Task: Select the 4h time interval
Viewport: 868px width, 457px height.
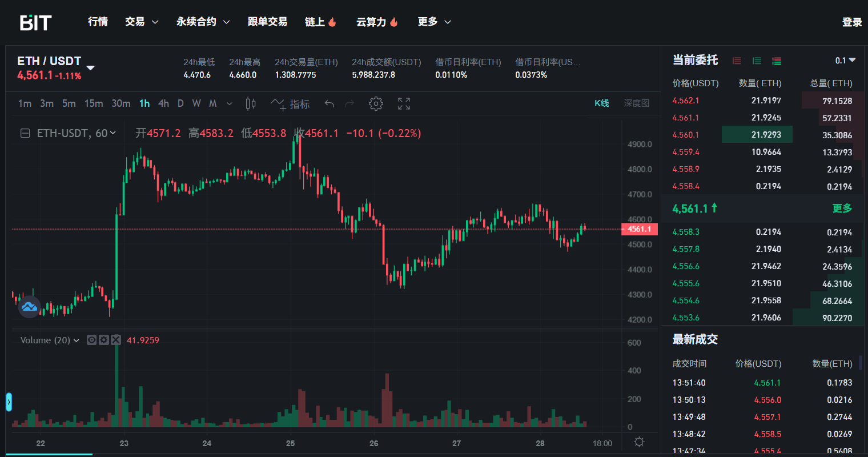Action: pyautogui.click(x=163, y=103)
